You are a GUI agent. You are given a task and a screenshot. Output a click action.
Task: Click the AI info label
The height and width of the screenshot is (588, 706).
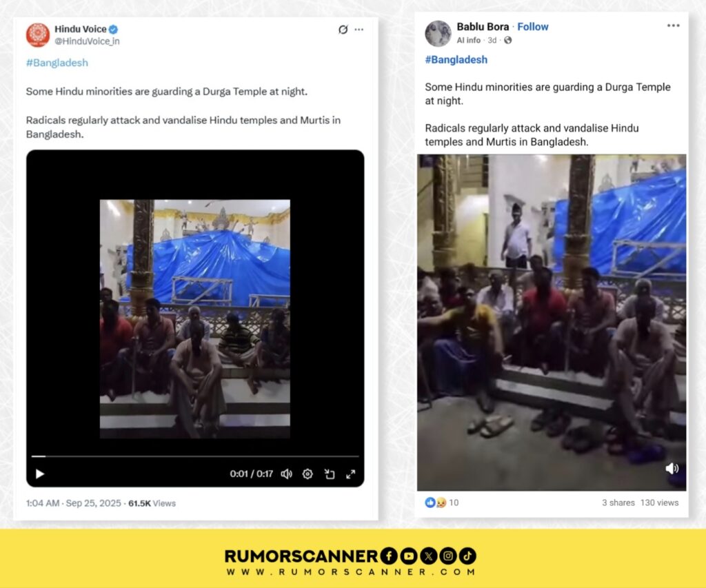(468, 40)
